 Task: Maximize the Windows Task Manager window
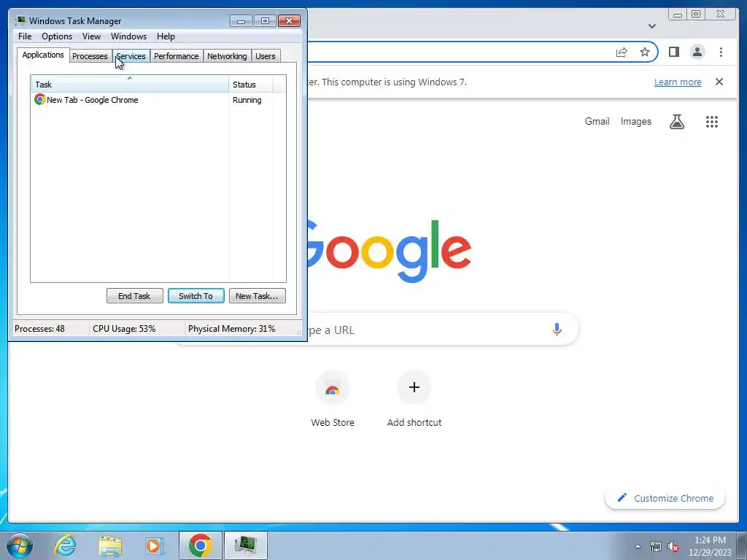coord(265,21)
